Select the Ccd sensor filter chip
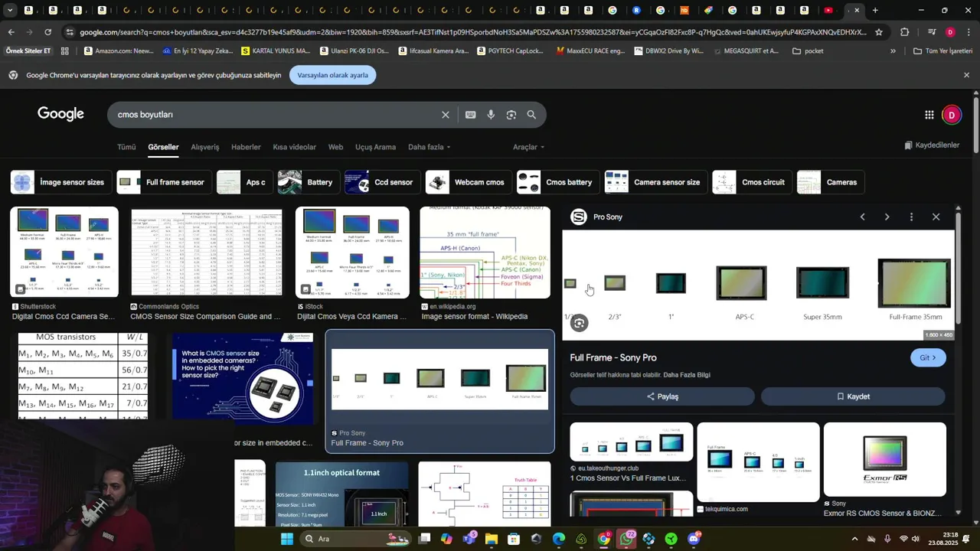980x551 pixels. (382, 182)
